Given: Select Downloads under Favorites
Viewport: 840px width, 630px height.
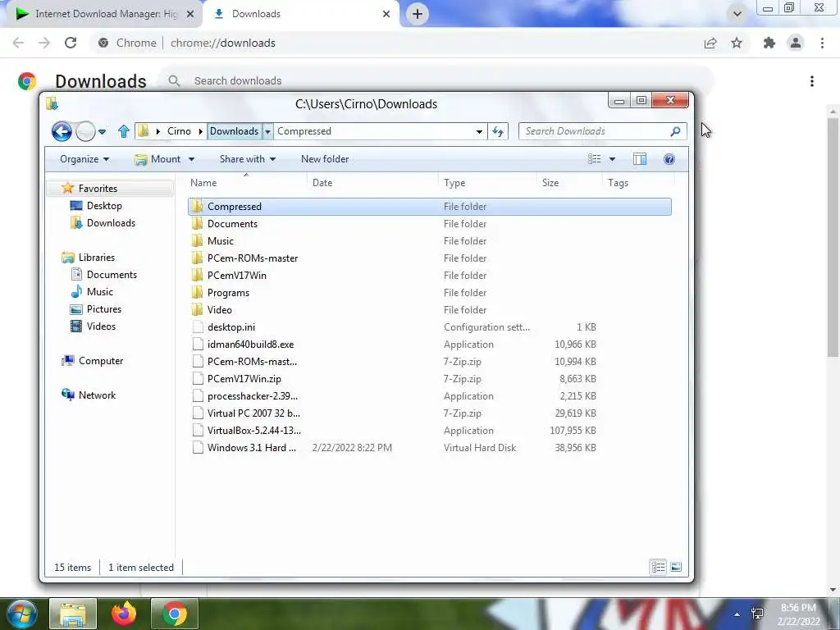Looking at the screenshot, I should (x=111, y=223).
